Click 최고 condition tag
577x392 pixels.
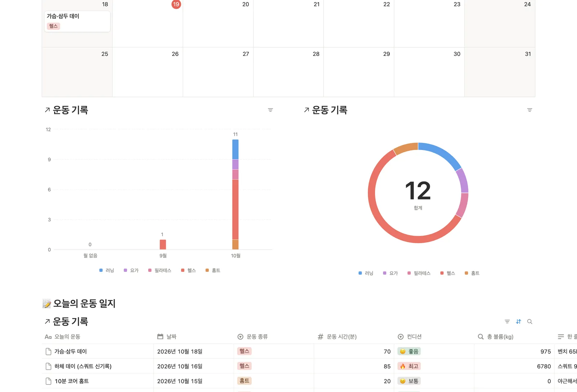point(409,366)
